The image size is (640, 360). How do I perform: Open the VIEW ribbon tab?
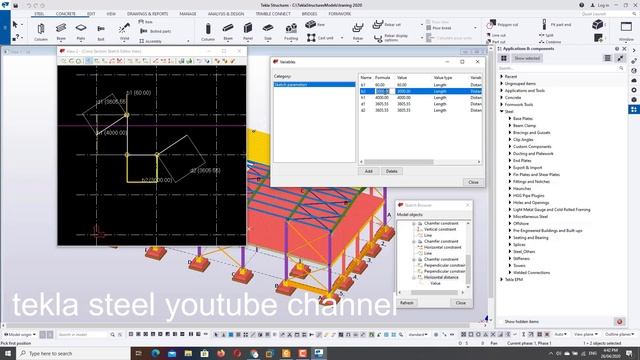click(x=111, y=14)
